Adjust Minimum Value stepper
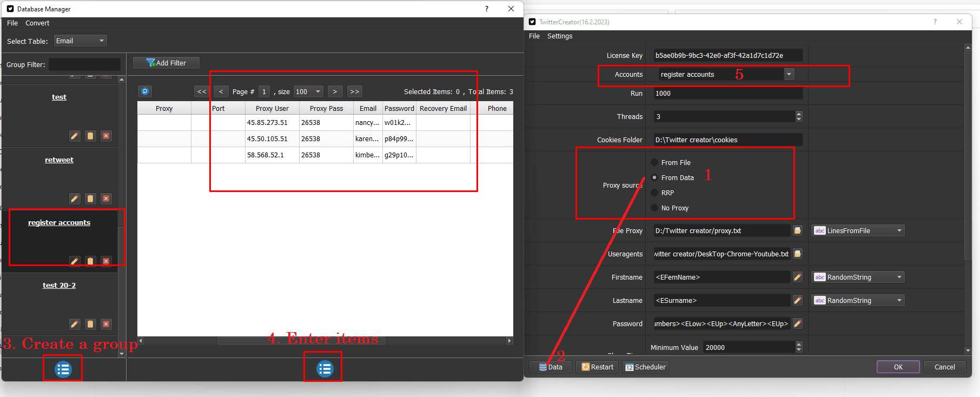 799,347
